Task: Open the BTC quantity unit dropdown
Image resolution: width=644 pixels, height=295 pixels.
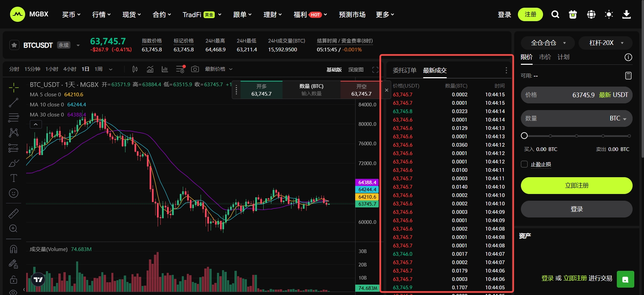Action: tap(618, 118)
